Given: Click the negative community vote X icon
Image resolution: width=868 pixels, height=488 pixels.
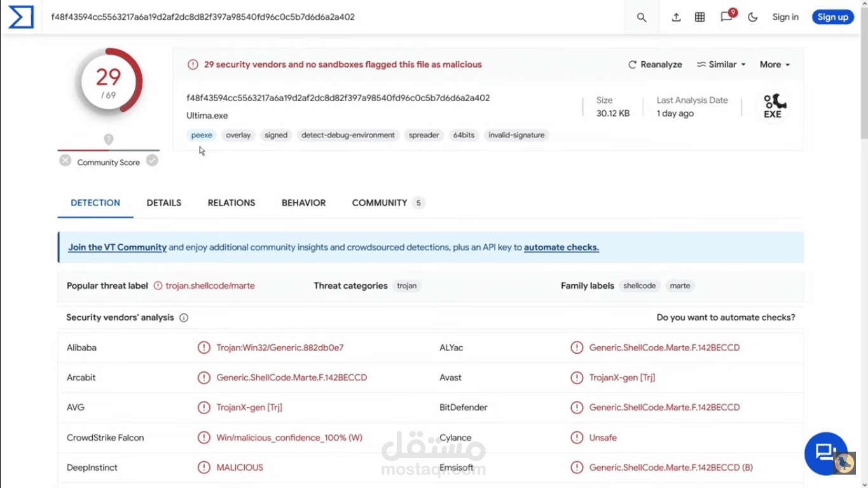Looking at the screenshot, I should click(65, 160).
